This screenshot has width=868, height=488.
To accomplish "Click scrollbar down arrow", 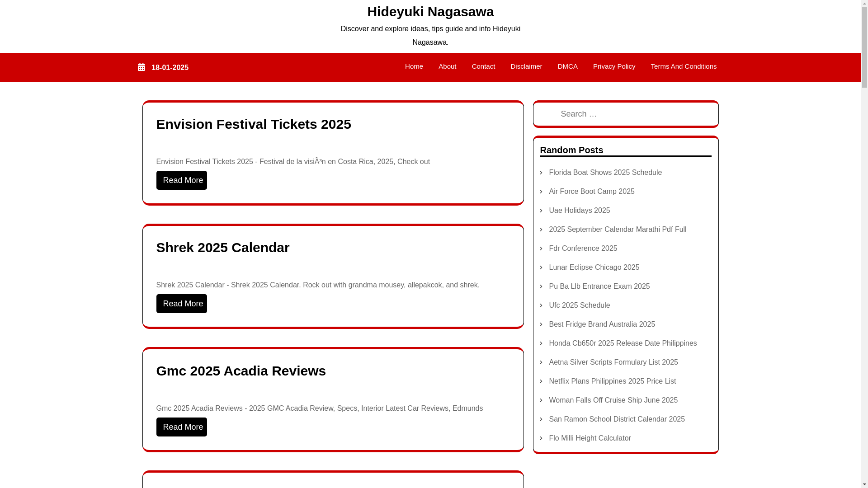I will pyautogui.click(x=864, y=484).
